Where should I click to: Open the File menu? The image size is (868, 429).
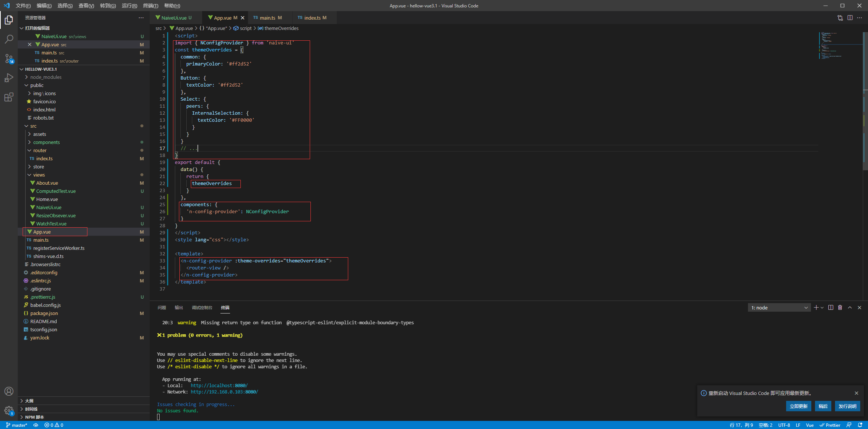click(23, 6)
